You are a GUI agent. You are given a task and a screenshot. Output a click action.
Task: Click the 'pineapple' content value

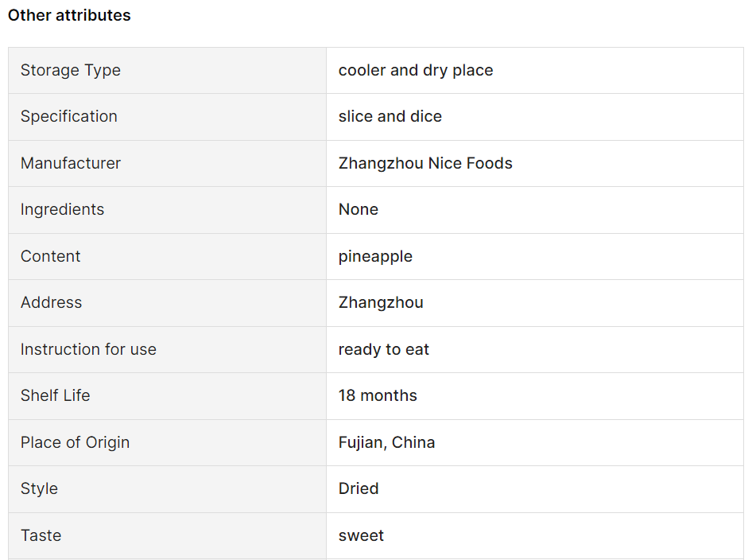click(375, 257)
